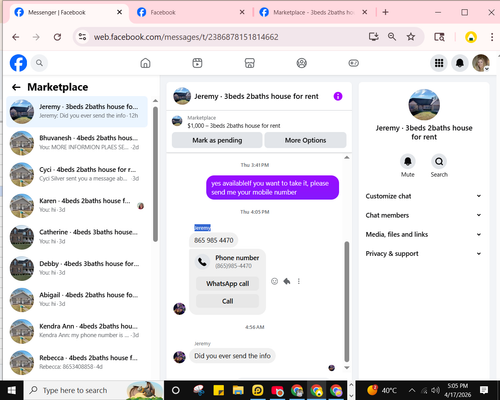Click the phone handset icon in the card
The width and height of the screenshot is (500, 400).
[202, 262]
